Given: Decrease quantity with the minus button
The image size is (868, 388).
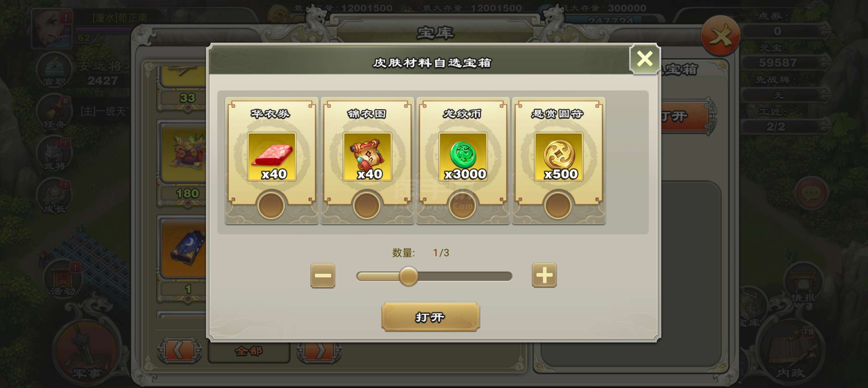Looking at the screenshot, I should pos(323,275).
